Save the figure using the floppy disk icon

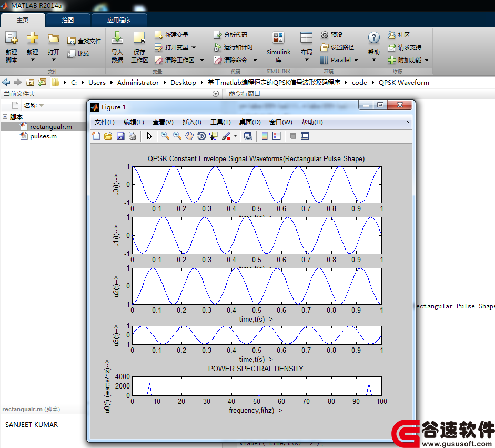point(120,136)
